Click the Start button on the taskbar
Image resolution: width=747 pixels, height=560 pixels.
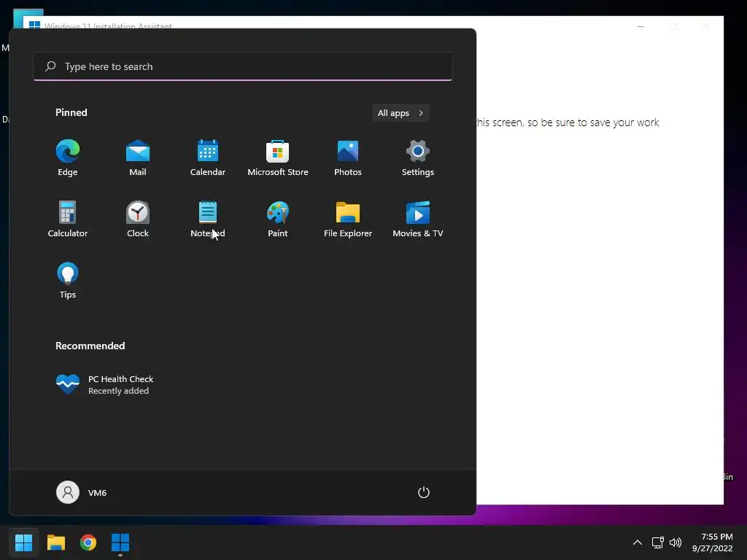tap(23, 542)
